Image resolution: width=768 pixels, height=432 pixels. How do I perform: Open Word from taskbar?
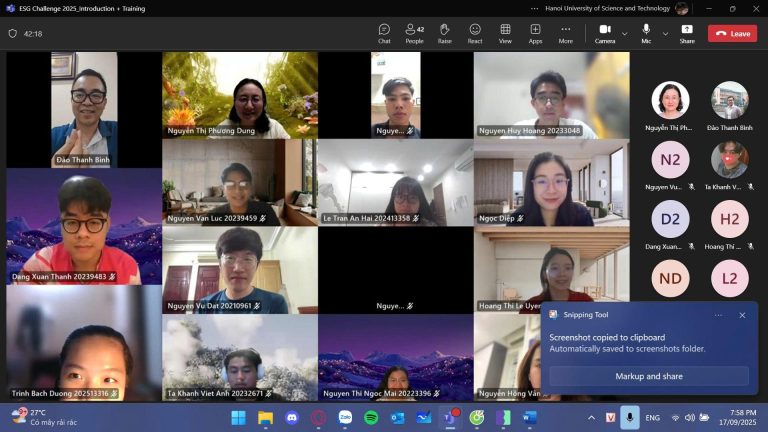[529, 418]
